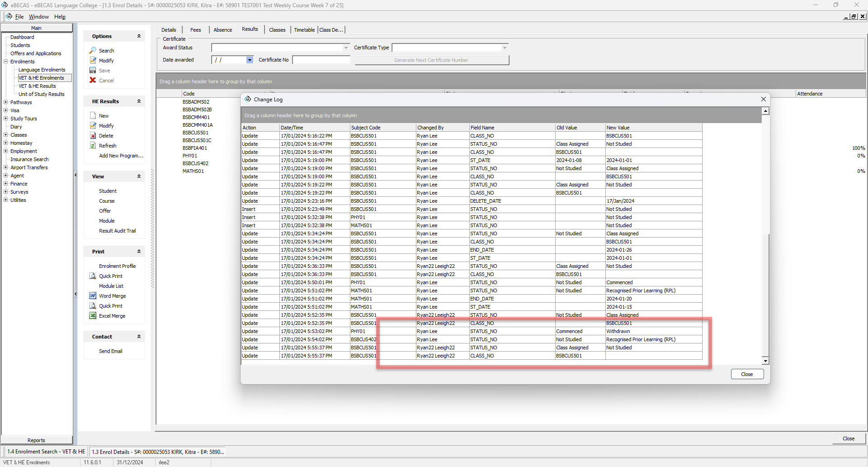Click the Result Audit Trail link
868x467 pixels.
point(117,231)
